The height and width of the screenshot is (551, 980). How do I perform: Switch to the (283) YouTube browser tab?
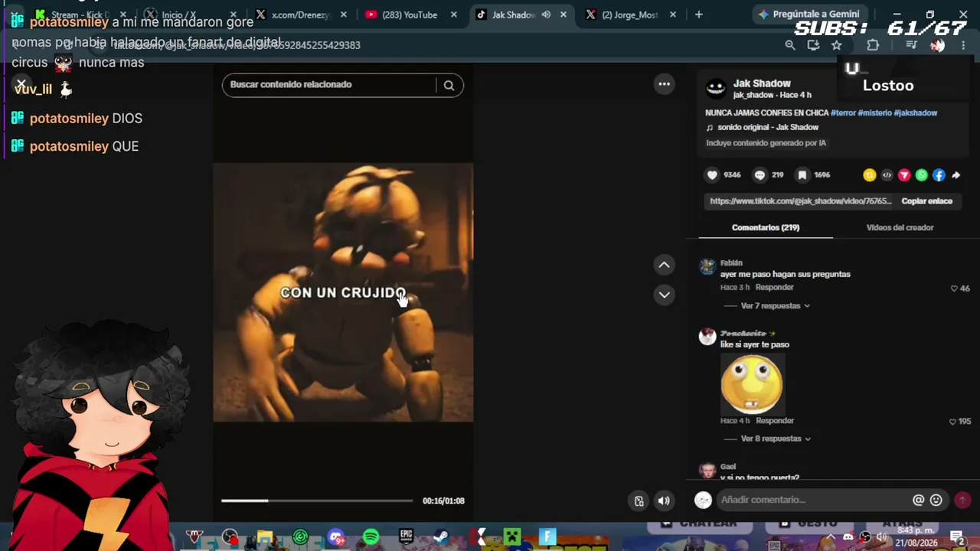point(411,15)
